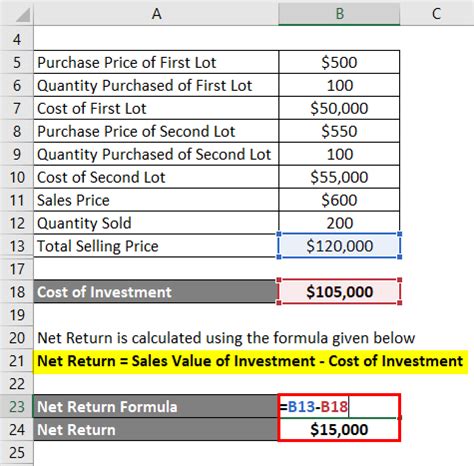This screenshot has width=474, height=466.
Task: Click 'Purchase Price of First Lot' cell
Action: [156, 62]
